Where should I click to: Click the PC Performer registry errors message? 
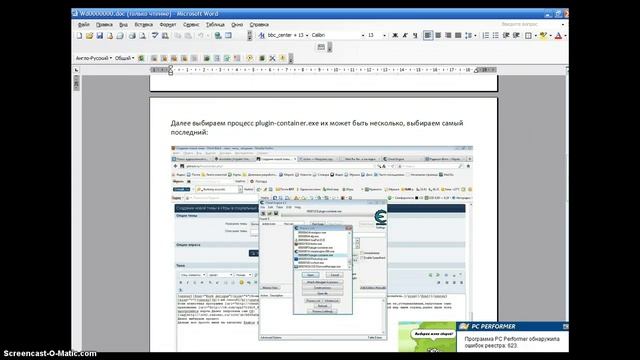(512, 342)
